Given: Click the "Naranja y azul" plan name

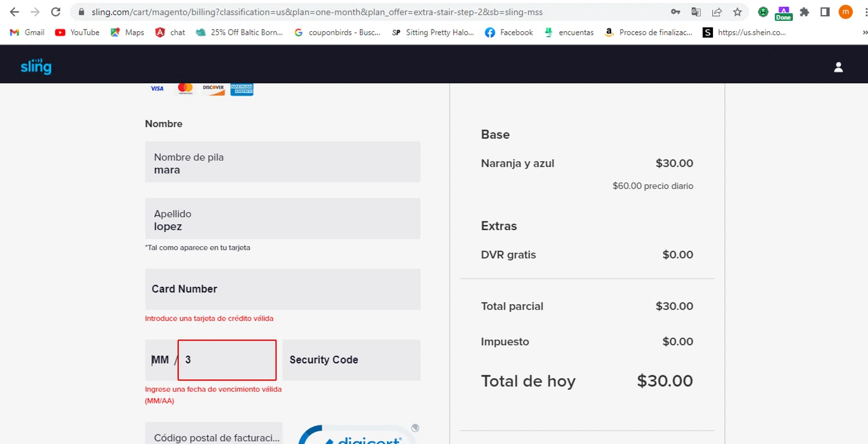Looking at the screenshot, I should point(517,164).
